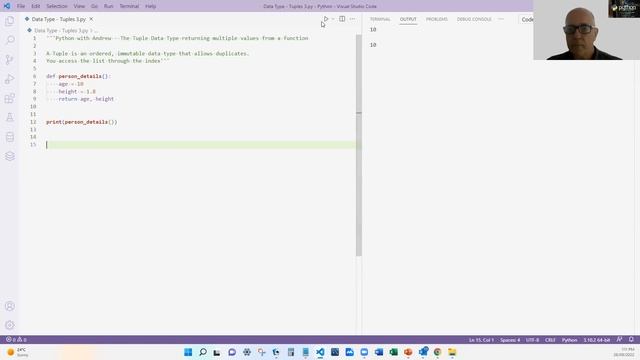Open the Accounts icon in activity bar
The width and height of the screenshot is (640, 360).
point(10,306)
